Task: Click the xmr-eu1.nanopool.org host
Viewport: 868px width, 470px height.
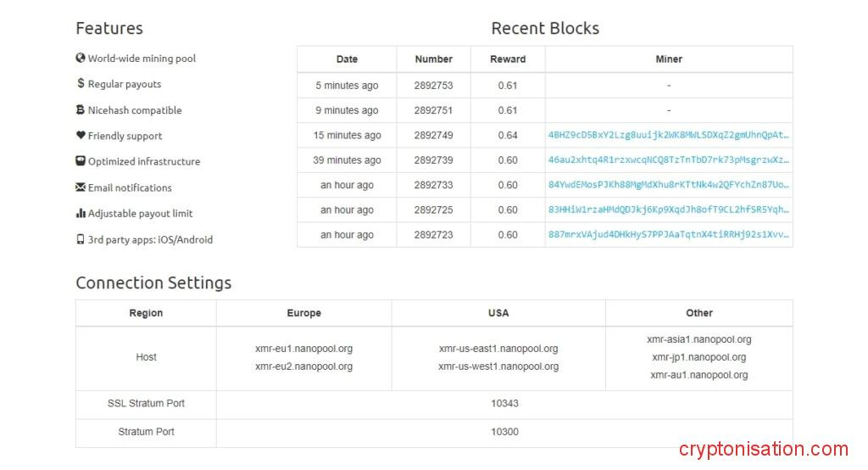Action: [x=303, y=349]
